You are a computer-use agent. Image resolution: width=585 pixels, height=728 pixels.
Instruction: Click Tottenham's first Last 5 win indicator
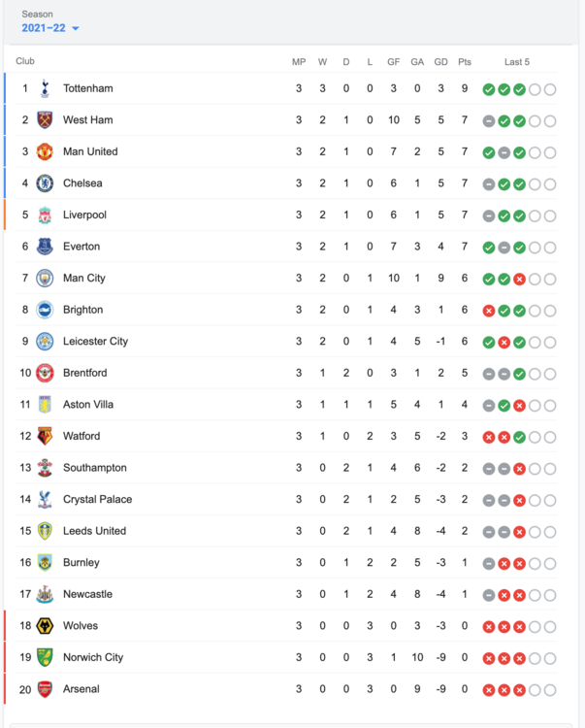[489, 89]
